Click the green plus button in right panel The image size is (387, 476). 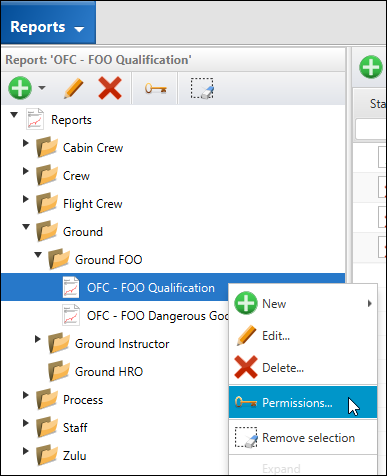(x=371, y=67)
